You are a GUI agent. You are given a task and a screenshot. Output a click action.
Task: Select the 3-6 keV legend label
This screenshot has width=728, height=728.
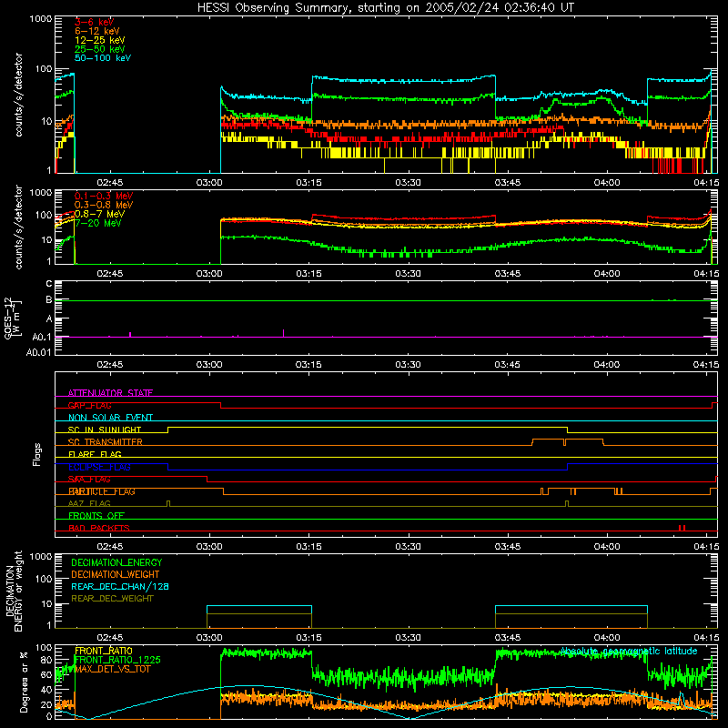[x=95, y=22]
